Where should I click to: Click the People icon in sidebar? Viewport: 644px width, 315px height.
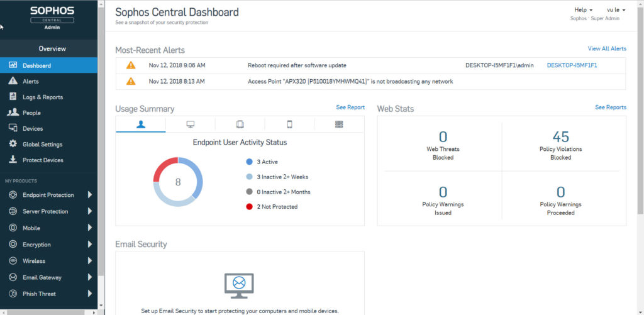click(13, 113)
